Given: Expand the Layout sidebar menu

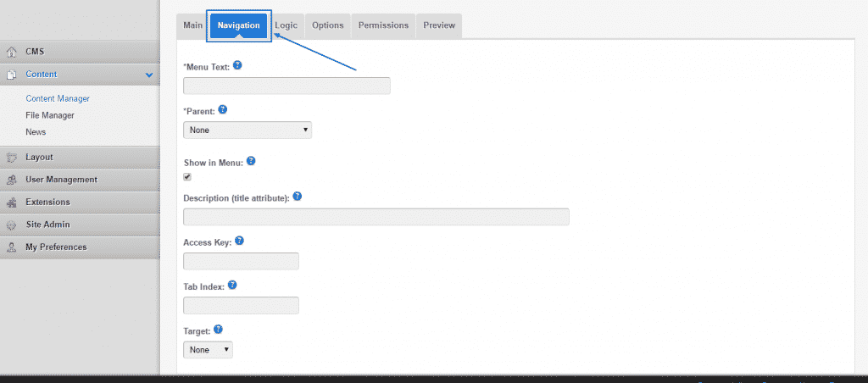Looking at the screenshot, I should coord(80,158).
